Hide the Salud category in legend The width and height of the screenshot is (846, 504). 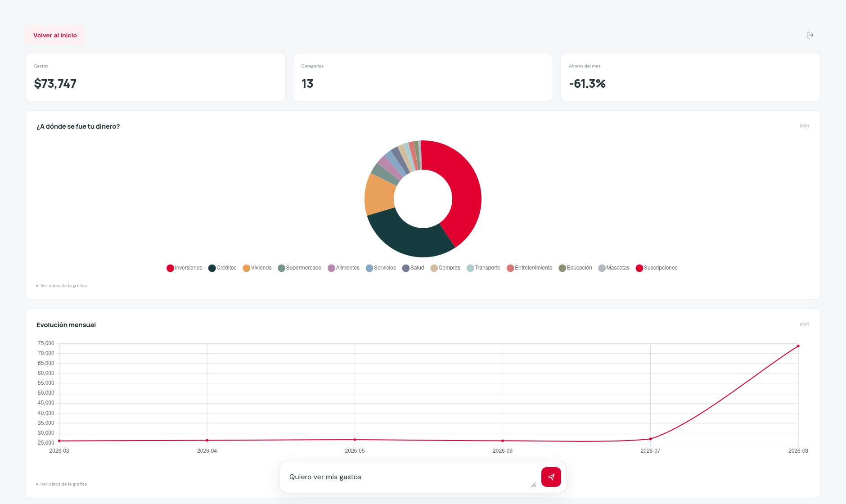[x=414, y=268]
